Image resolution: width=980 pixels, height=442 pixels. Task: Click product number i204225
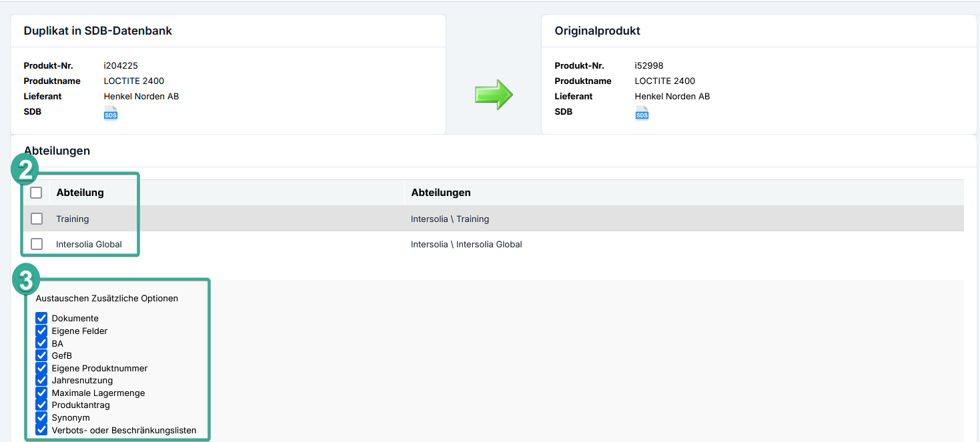pos(121,65)
